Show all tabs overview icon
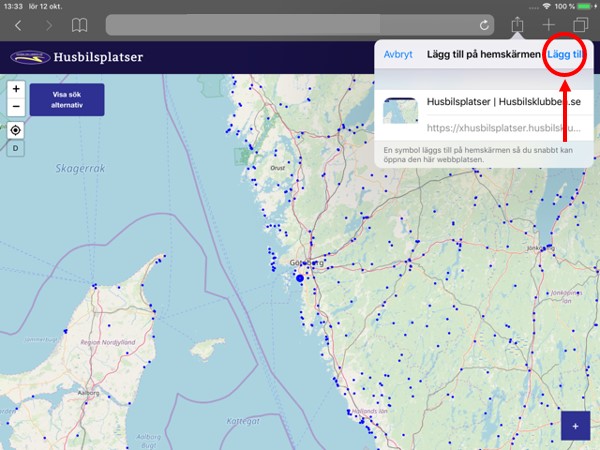The image size is (600, 450). coord(580,25)
